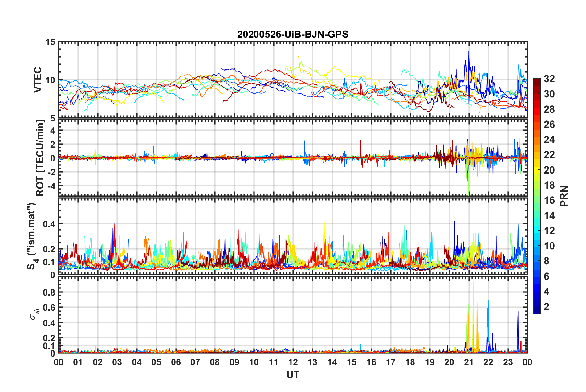Viewport: 586px width, 392px height.
Task: Click the "17" hour tick on UT axis
Action: [391, 362]
